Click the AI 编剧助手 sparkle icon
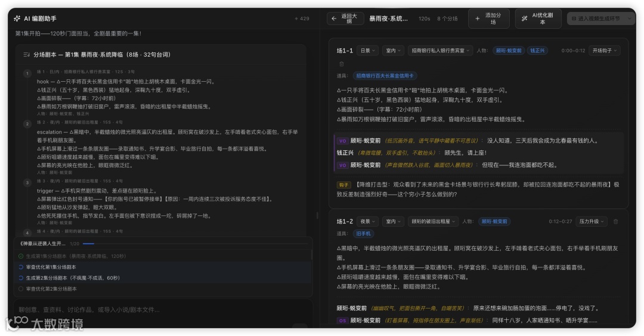The image size is (644, 336). coord(17,19)
